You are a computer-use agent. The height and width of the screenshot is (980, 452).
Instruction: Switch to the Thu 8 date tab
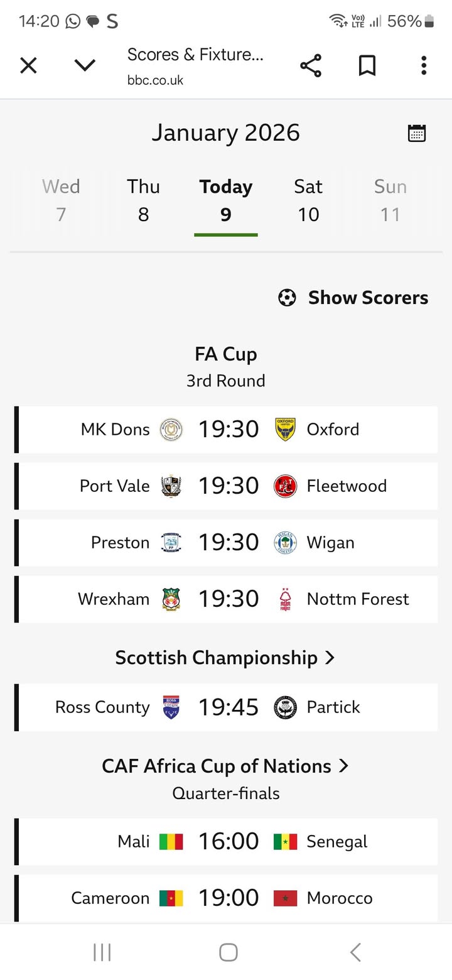click(144, 200)
